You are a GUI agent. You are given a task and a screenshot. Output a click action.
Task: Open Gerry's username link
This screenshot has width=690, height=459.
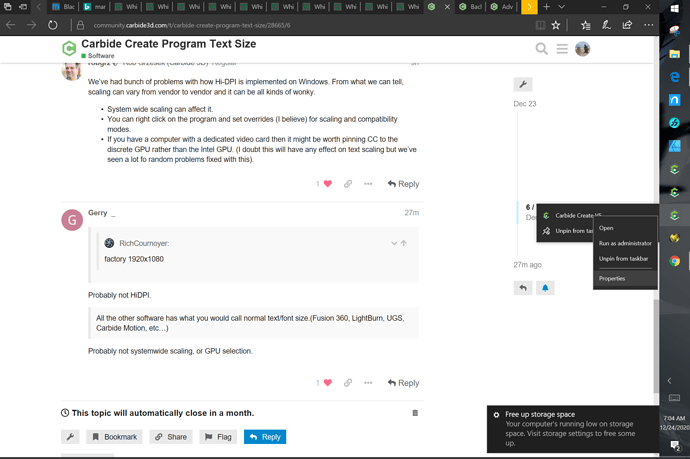98,213
